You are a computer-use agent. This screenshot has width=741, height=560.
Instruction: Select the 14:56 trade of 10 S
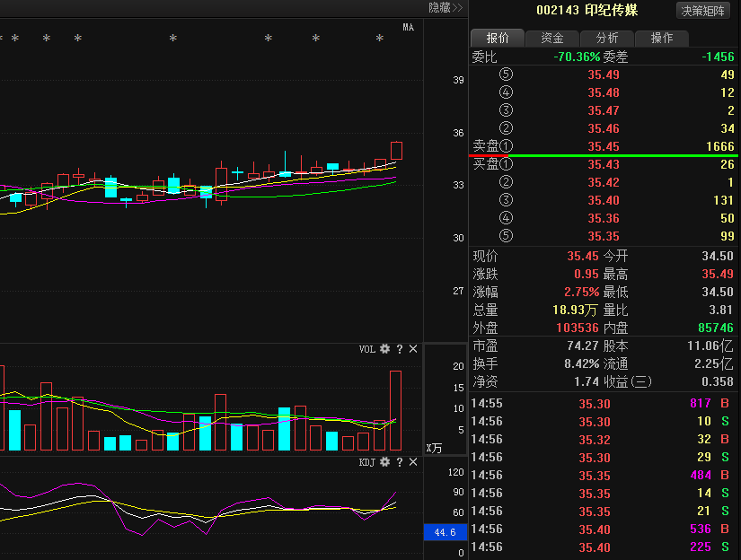(600, 422)
